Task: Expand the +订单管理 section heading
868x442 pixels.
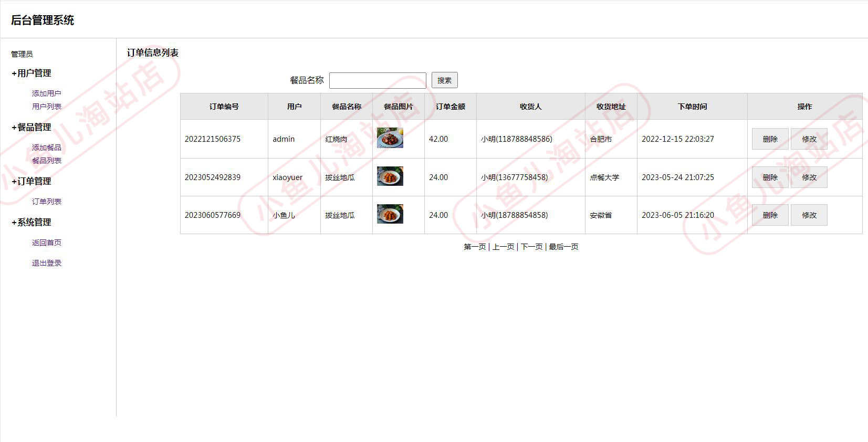Action: click(x=32, y=182)
